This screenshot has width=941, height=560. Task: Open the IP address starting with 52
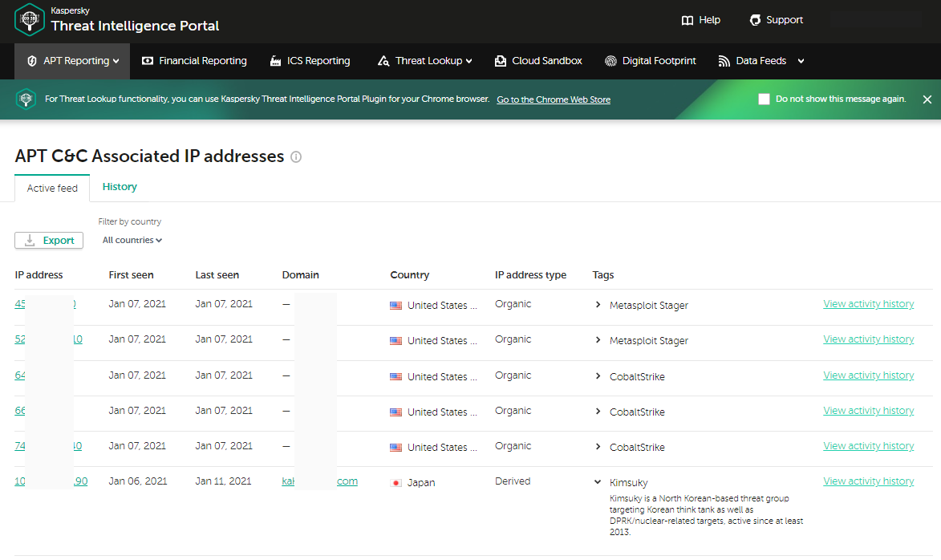pyautogui.click(x=49, y=339)
